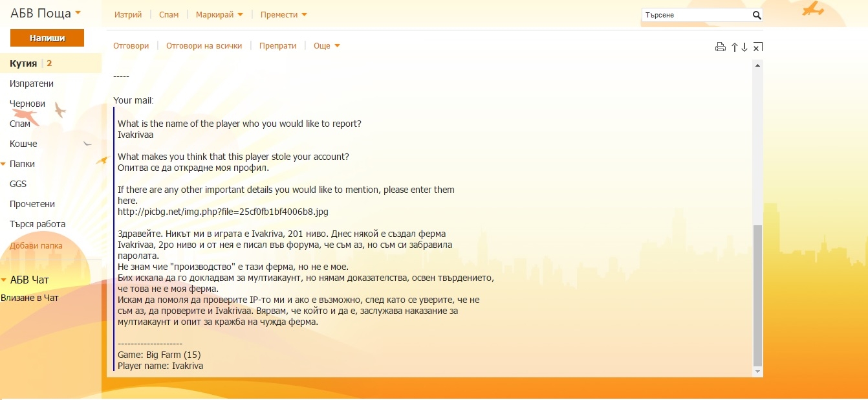This screenshot has height=400, width=868.
Task: Click the 'Player name: Ivakriva' line
Action: tap(160, 366)
